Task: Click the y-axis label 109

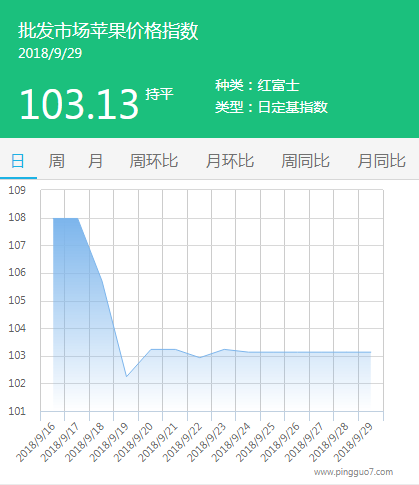Action: [x=17, y=190]
